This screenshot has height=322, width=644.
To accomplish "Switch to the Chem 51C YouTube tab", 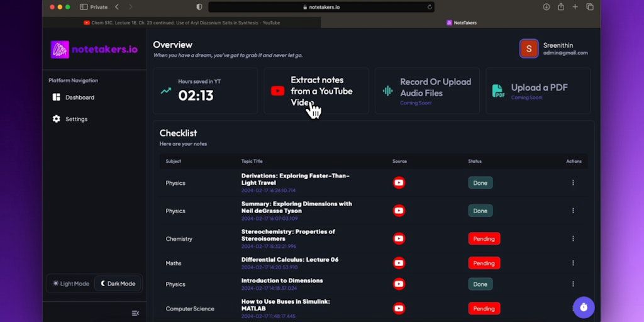I will (x=182, y=23).
